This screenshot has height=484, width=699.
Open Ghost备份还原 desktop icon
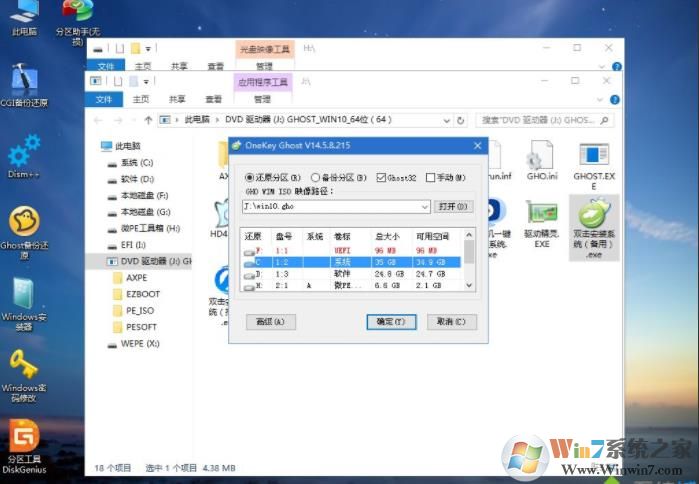click(x=24, y=233)
